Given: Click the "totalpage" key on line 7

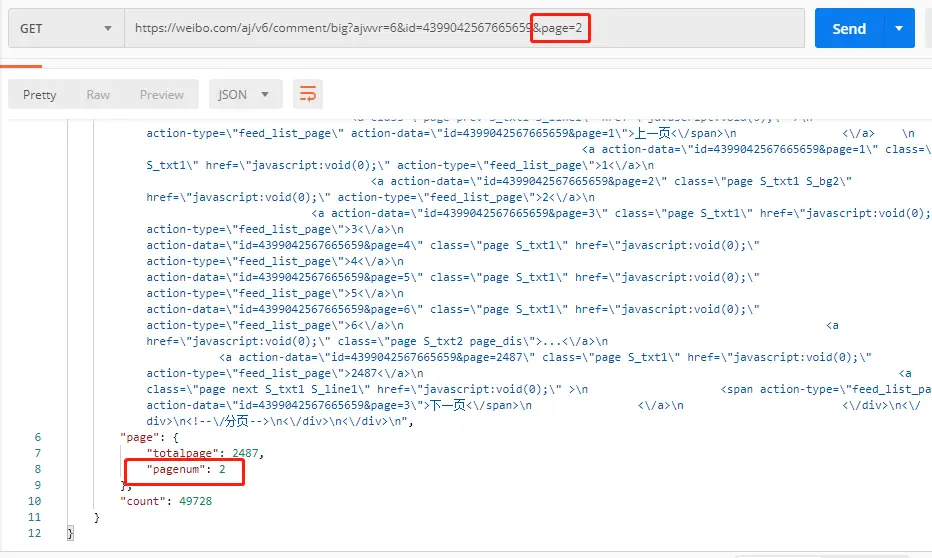Looking at the screenshot, I should click(x=182, y=453).
